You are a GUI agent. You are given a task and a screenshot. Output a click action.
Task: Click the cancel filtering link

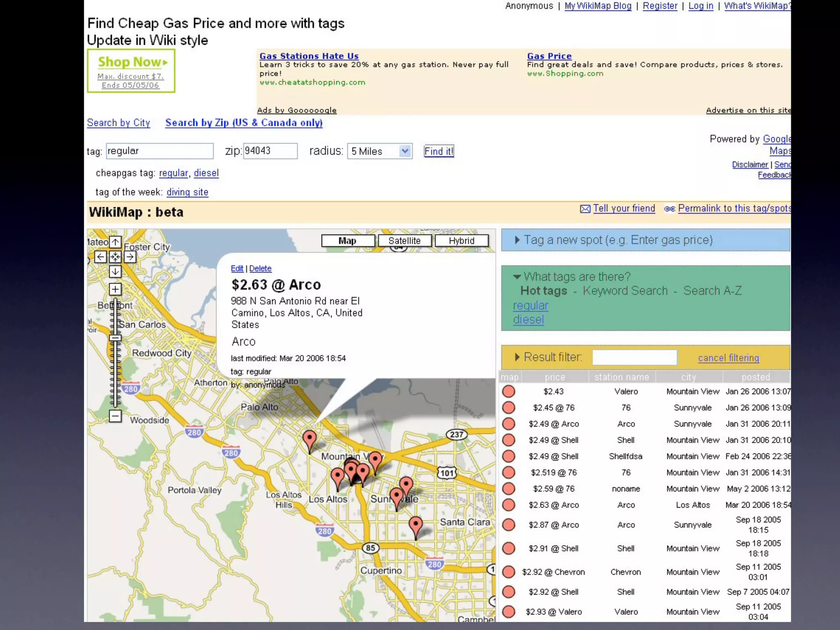[x=728, y=358]
